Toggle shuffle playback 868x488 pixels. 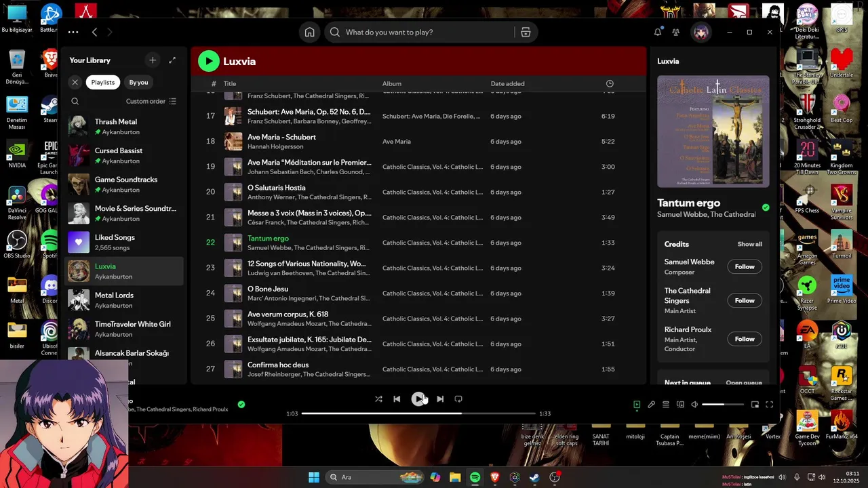pyautogui.click(x=378, y=399)
